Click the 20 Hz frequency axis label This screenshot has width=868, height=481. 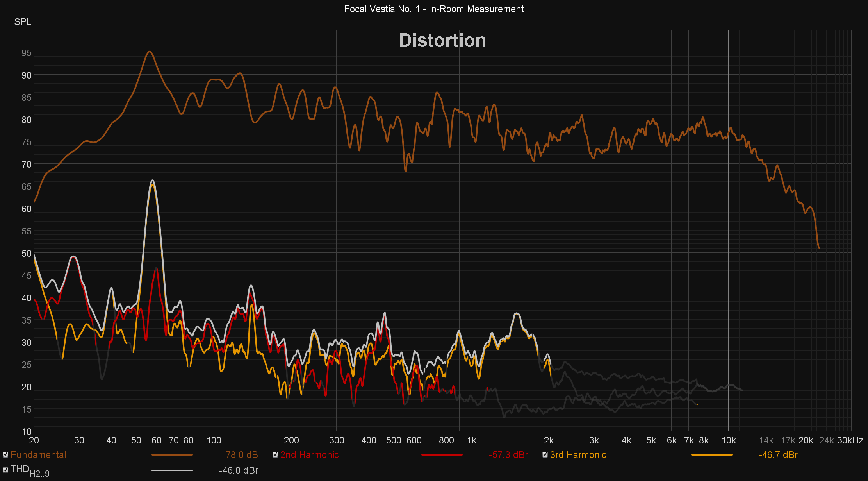coord(34,440)
